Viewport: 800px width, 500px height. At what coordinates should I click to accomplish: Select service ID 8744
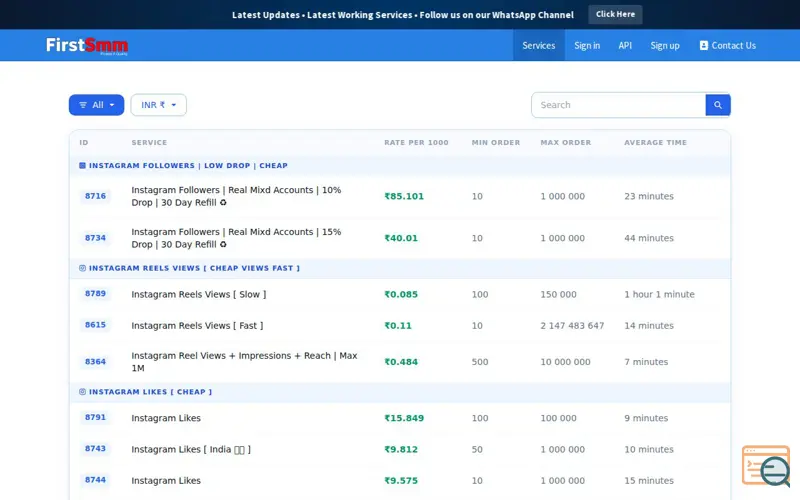[x=95, y=480]
